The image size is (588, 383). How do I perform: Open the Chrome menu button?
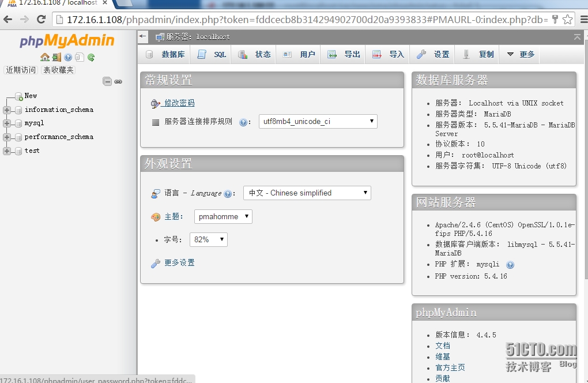(x=584, y=20)
